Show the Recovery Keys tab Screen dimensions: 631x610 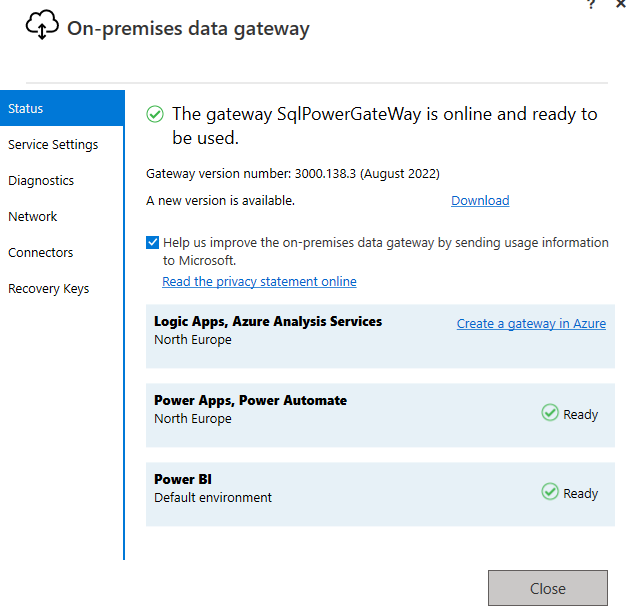pyautogui.click(x=62, y=289)
